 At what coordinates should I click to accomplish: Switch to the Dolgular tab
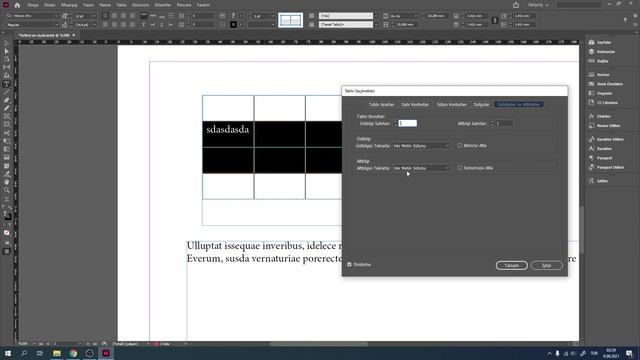pos(481,104)
